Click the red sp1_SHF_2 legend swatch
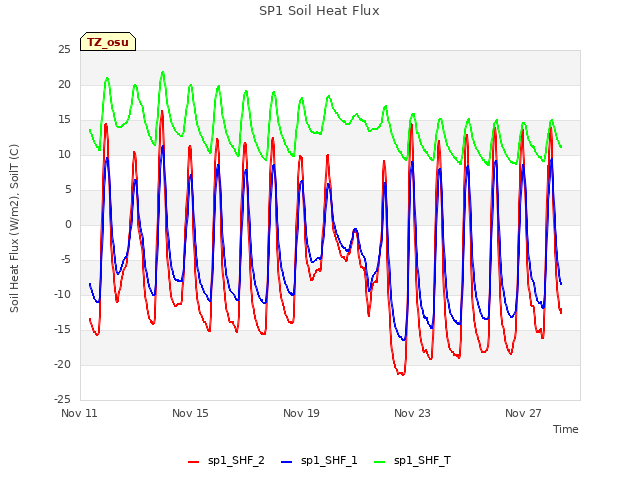This screenshot has height=480, width=640. 193,462
